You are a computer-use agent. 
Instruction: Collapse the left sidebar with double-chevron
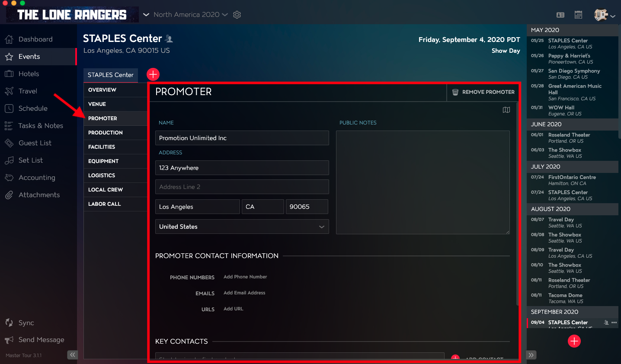pos(72,355)
